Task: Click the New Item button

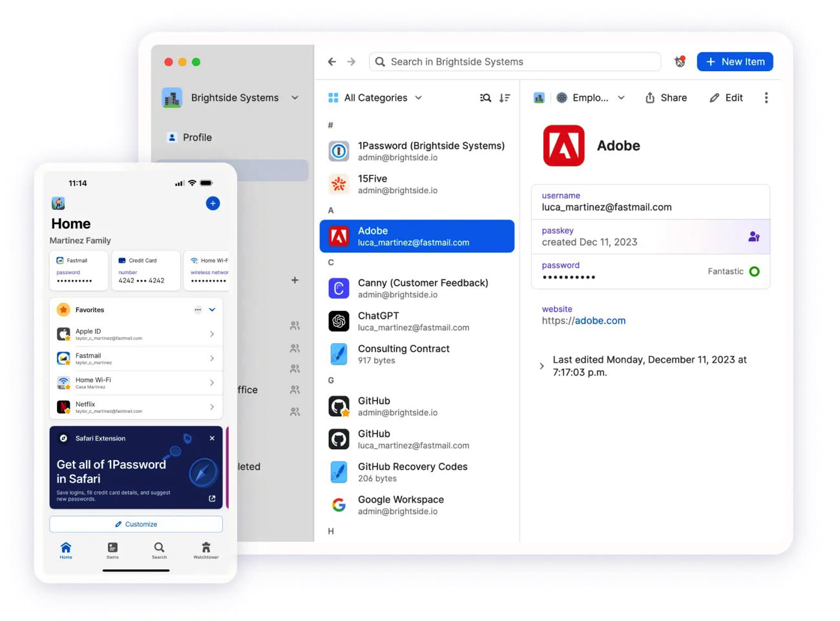Action: [735, 61]
